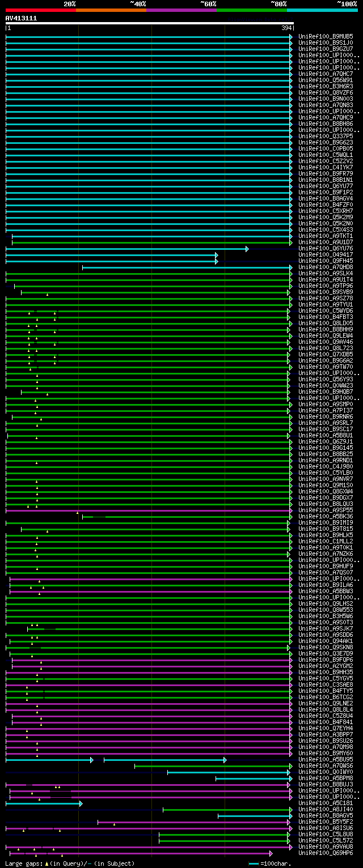
Task: Click the UniRef100_C4IYK7 label
Action: coord(326,167)
